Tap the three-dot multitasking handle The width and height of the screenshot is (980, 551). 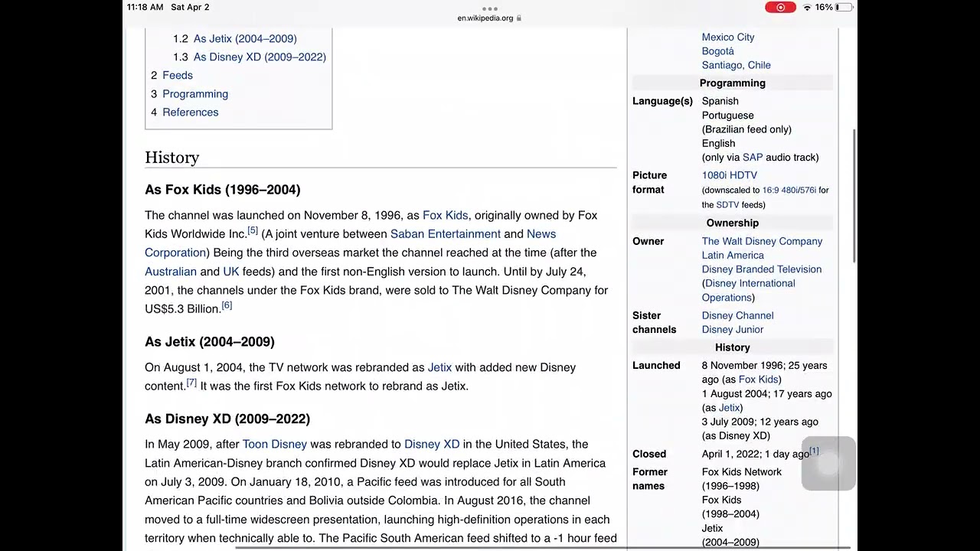click(x=490, y=8)
